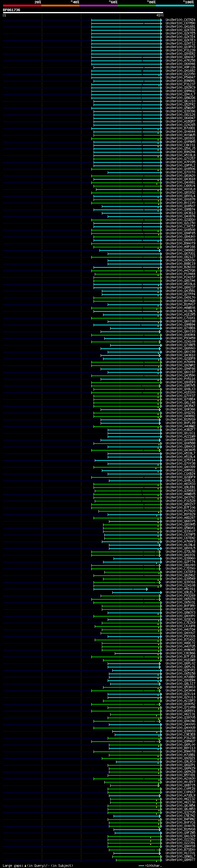Click the last hit UniRef100_Q8H977
Screen dimensions: 197x868
(x=180, y=860)
